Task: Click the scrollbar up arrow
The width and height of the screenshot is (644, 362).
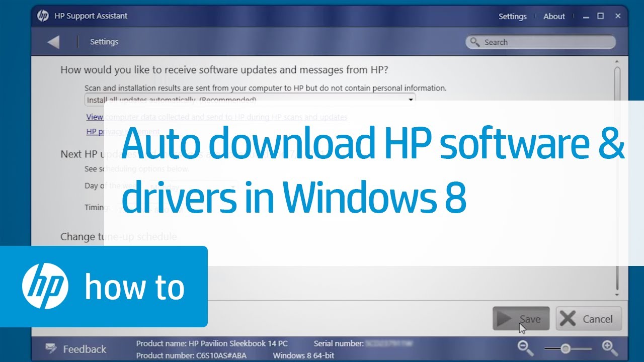Action: coord(617,61)
